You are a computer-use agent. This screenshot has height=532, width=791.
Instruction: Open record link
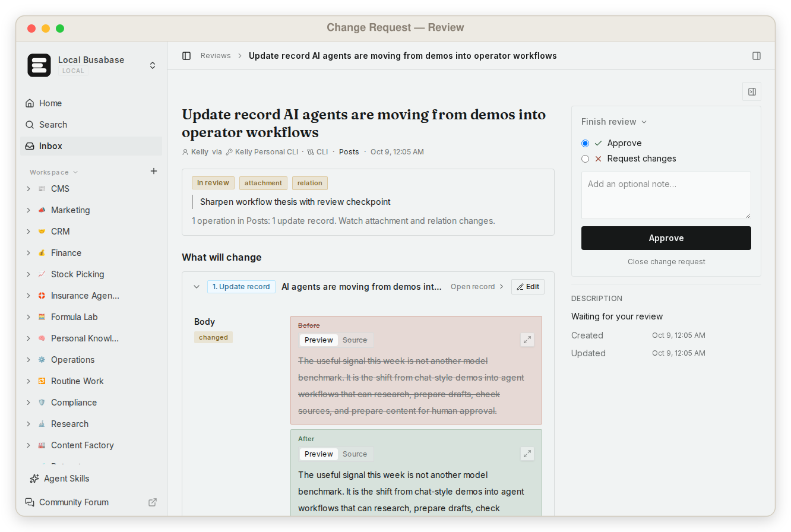477,287
